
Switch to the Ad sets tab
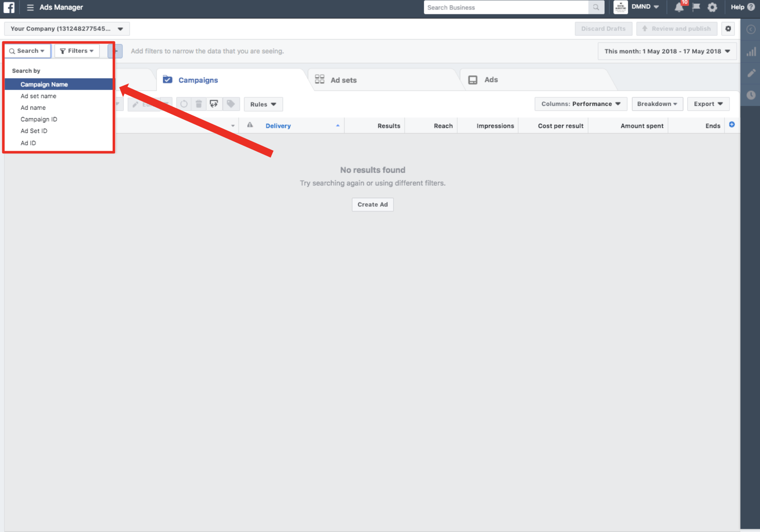[x=343, y=80]
